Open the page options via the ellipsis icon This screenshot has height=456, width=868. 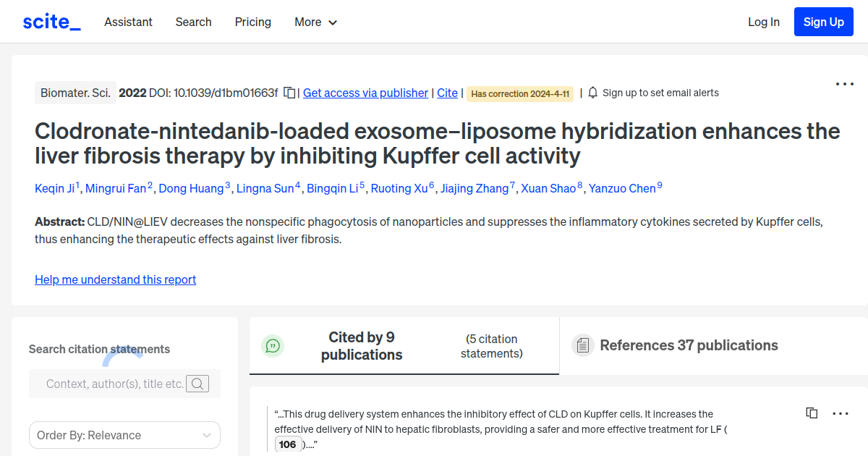[x=844, y=84]
